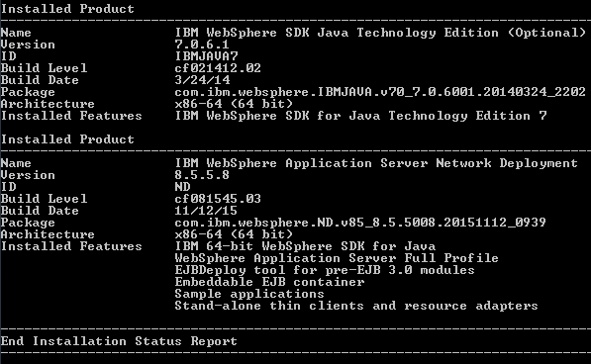The image size is (591, 364).
Task: Click 'x86-64 (64 bit)' under IBMJAVA7 product
Action: tap(234, 104)
